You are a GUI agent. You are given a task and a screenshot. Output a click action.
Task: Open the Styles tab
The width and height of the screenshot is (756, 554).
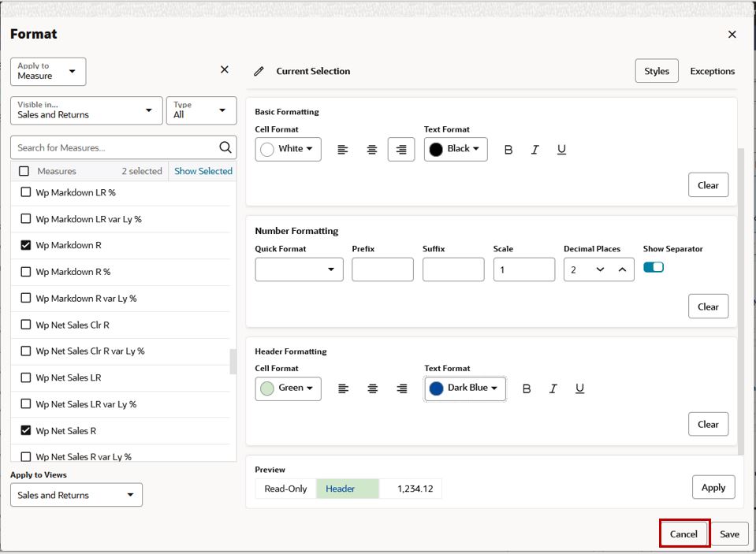tap(657, 71)
